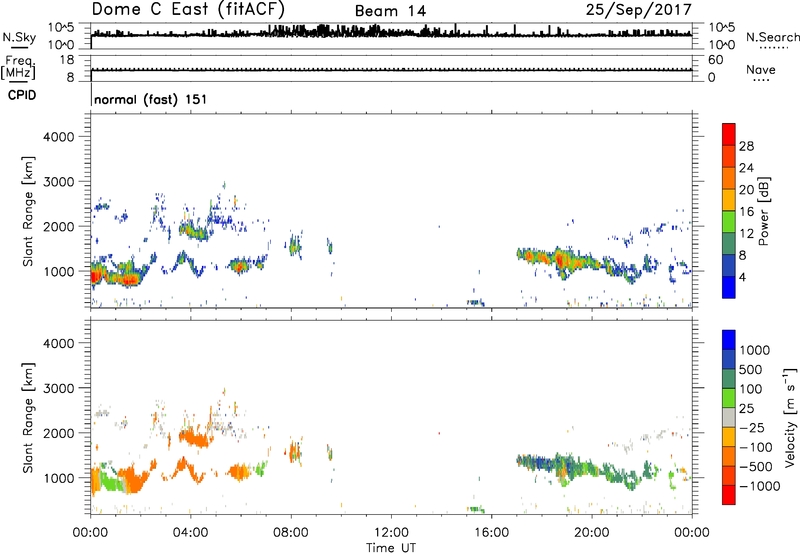Screen dimensions: 800x554
Task: Click the 'N.Sky' legend label
Action: [19, 37]
